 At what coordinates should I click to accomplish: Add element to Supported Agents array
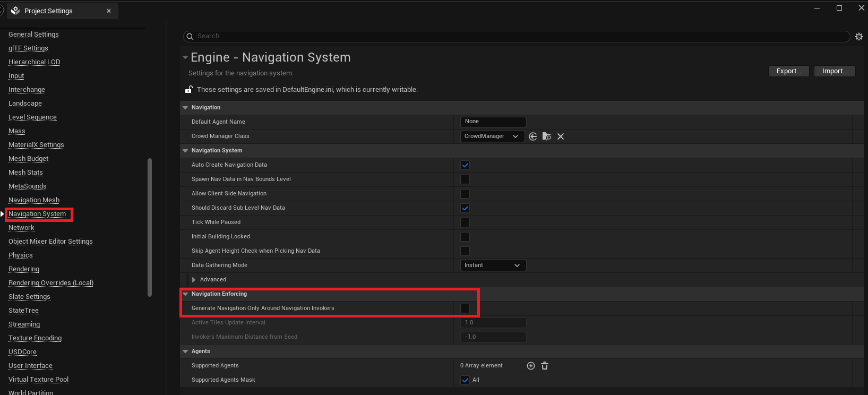pyautogui.click(x=531, y=366)
